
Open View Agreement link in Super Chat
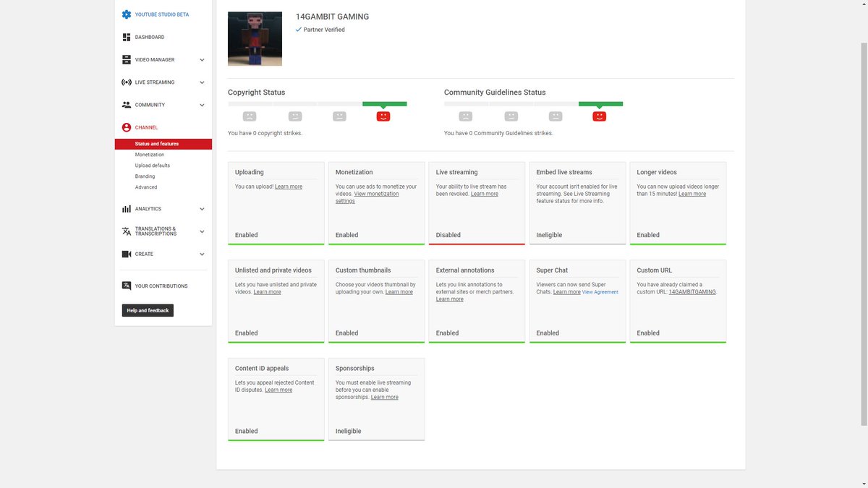click(x=600, y=292)
